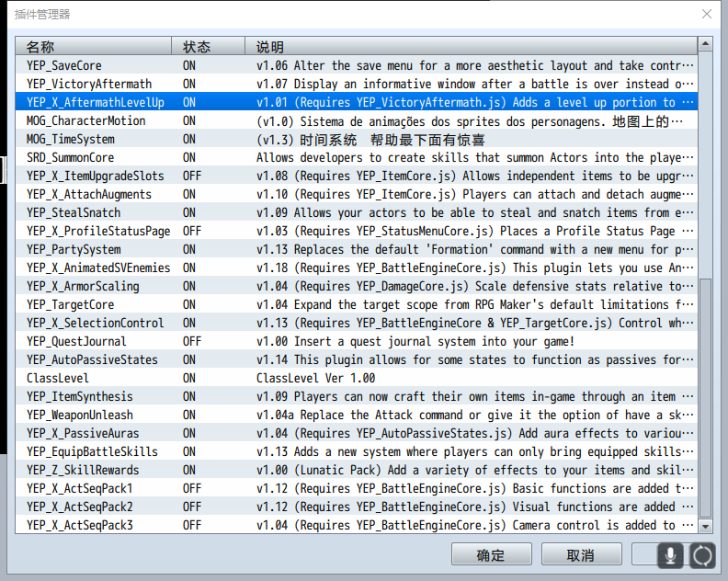Click ON status of YEP_SaveCore

click(x=189, y=65)
